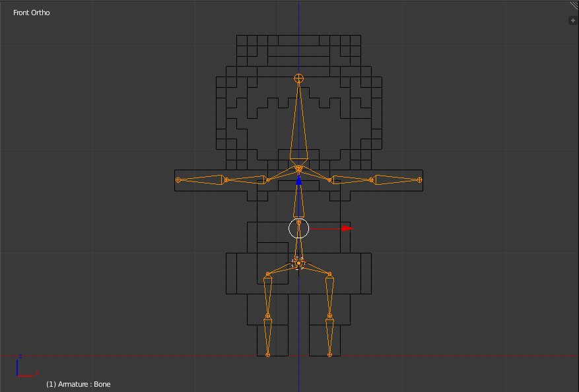
Task: Expand the properties region plus icon
Action: pos(572,20)
